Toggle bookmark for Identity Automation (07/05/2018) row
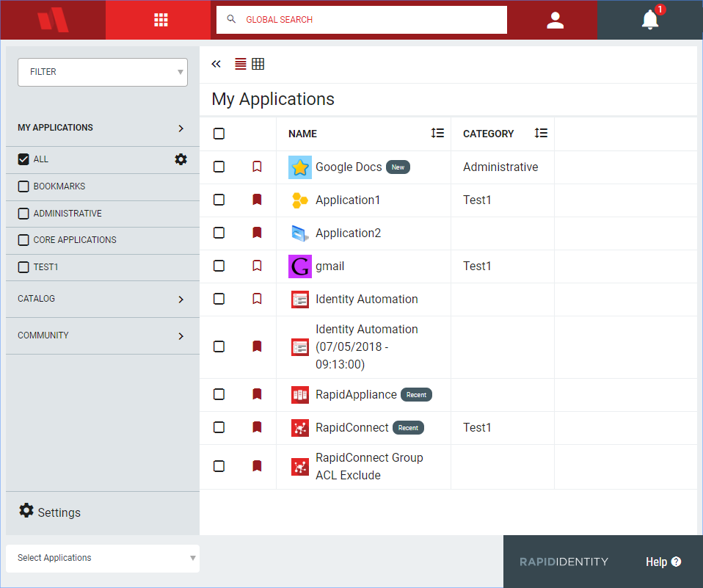 point(257,346)
